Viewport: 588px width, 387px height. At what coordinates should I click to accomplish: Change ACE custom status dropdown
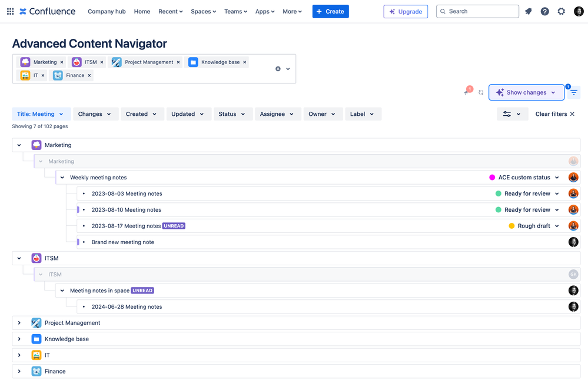(524, 178)
